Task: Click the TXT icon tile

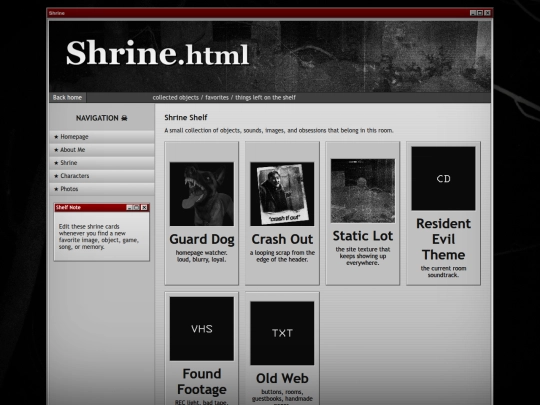Action: 282,333
